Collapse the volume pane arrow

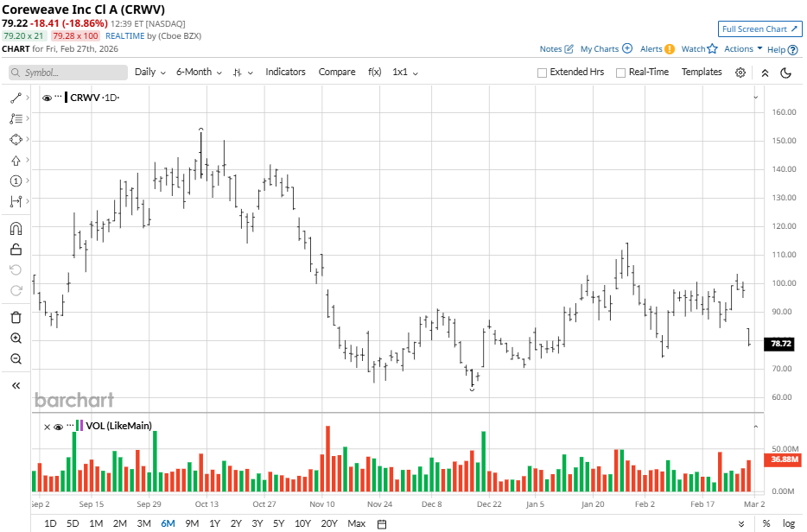pyautogui.click(x=755, y=427)
